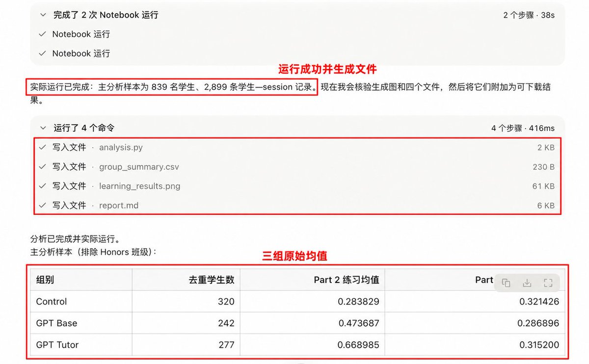Select the 2 KB size of analysis.py
Viewport: 589px width, 364px height.
click(x=546, y=147)
